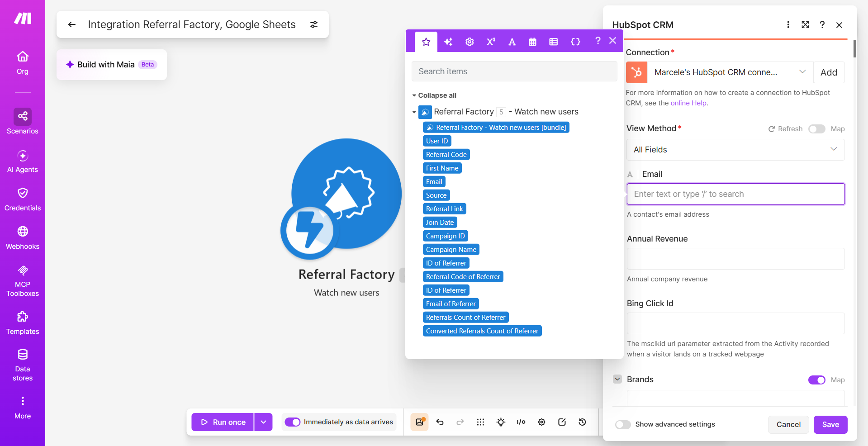Screen dimensions: 868x446
Task: Click the auto-align dots icon in bottom toolbar
Action: (480, 422)
